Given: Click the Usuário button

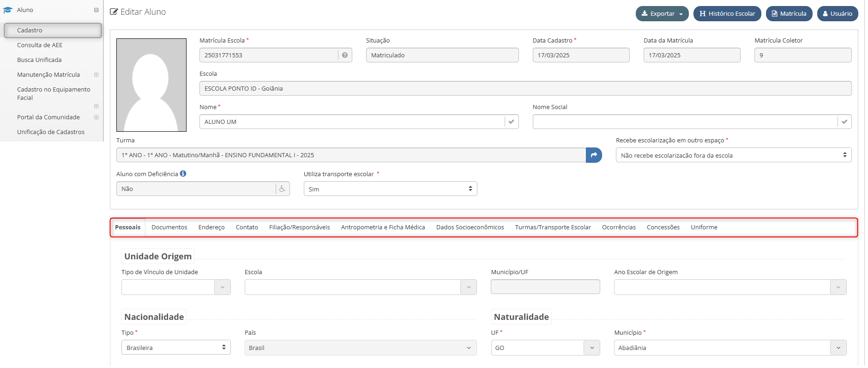Looking at the screenshot, I should click(x=838, y=13).
